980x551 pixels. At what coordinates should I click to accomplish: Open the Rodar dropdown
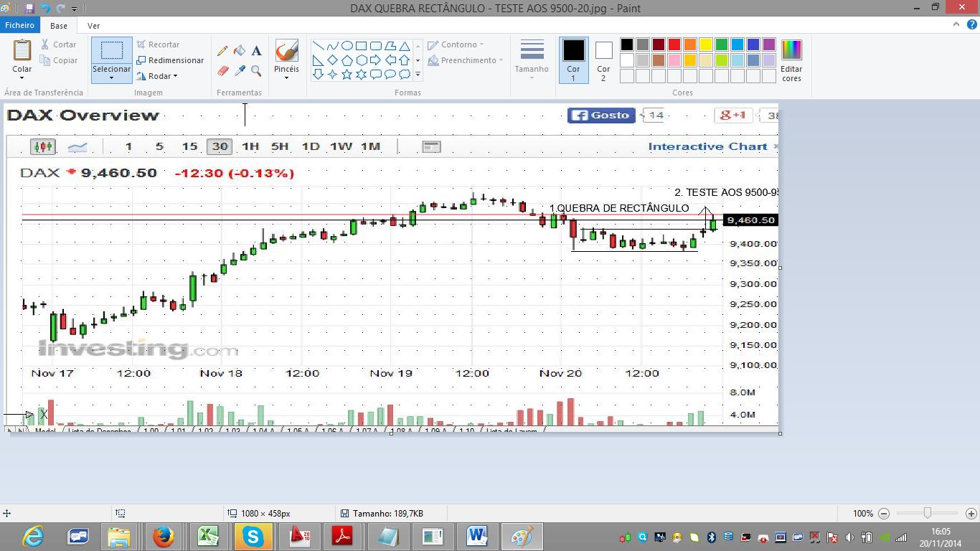[x=156, y=76]
